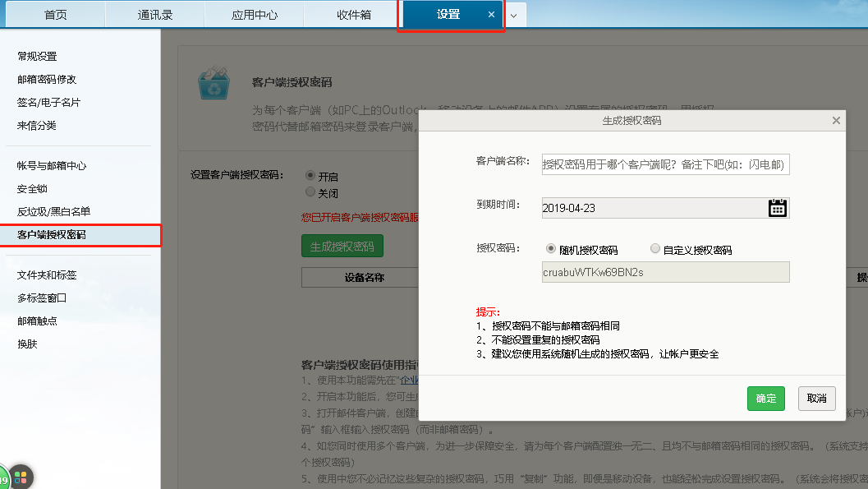Image resolution: width=868 pixels, height=489 pixels.
Task: Open the 收件箱 tab
Action: pyautogui.click(x=354, y=15)
